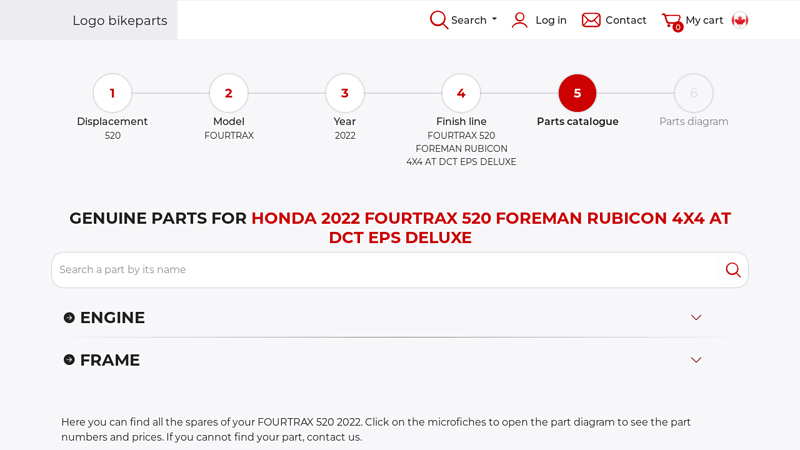Go to step 3 Year circle
Image resolution: width=800 pixels, height=450 pixels.
click(345, 93)
